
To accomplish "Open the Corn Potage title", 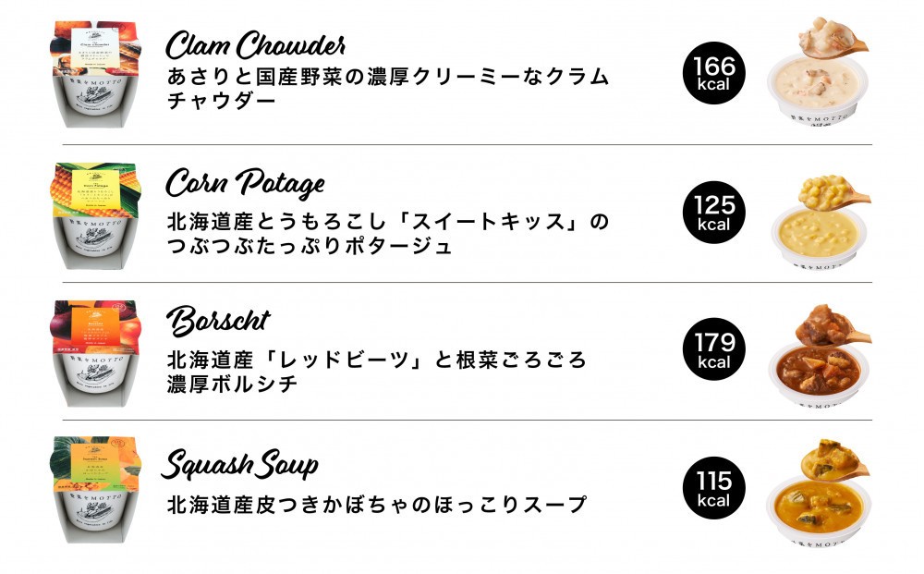I will coord(245,183).
